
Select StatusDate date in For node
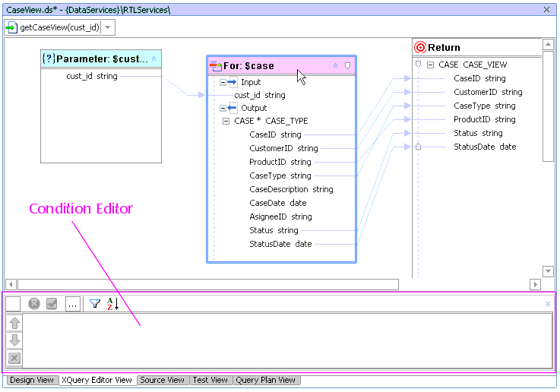(x=280, y=244)
